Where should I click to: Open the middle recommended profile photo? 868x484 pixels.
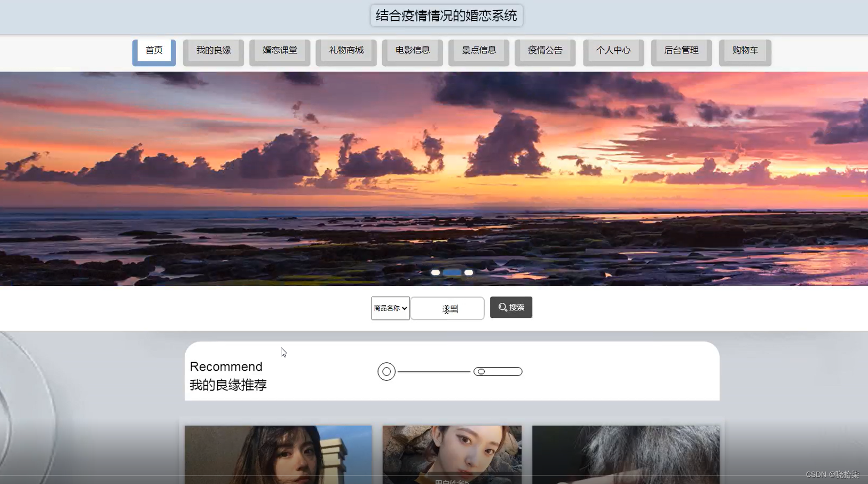click(452, 455)
